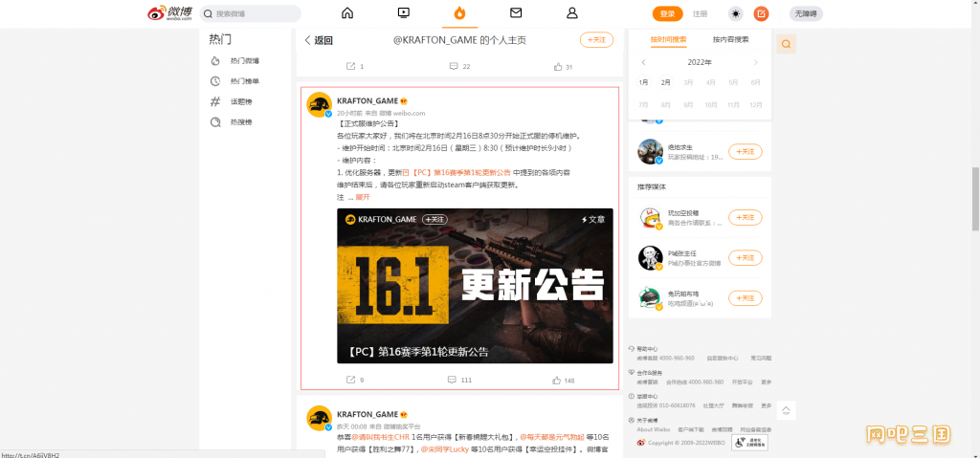Open messages via the envelope icon
980x458 pixels.
[x=516, y=13]
